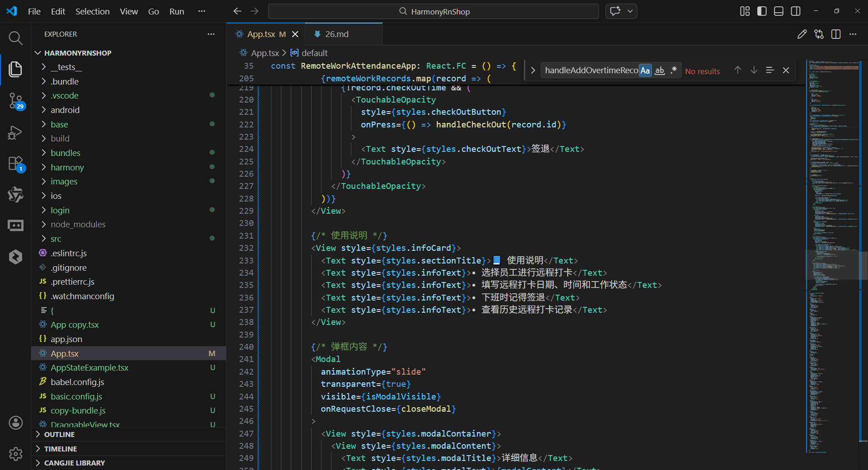Open Manage settings gear
Image resolution: width=868 pixels, height=470 pixels.
(x=15, y=454)
